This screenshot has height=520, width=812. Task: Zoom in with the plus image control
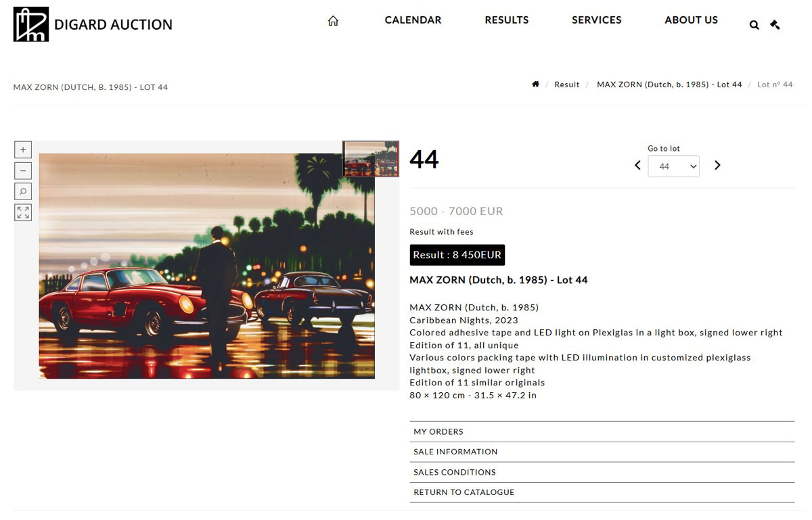pyautogui.click(x=23, y=149)
